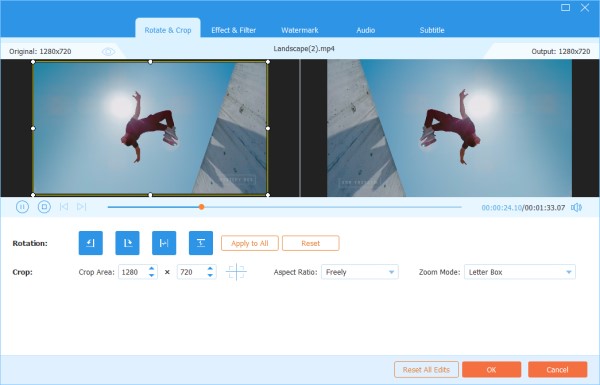Click the current time 00:00:24.10

502,207
